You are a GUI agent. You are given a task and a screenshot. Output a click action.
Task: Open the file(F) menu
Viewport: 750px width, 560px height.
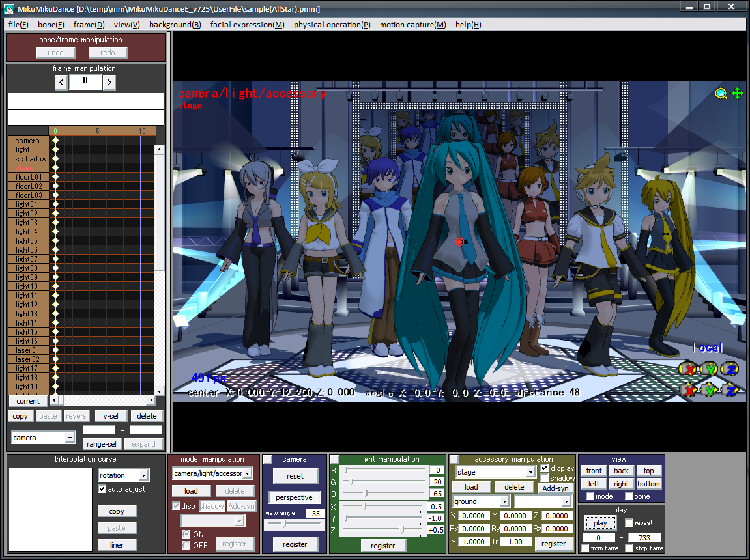point(18,25)
